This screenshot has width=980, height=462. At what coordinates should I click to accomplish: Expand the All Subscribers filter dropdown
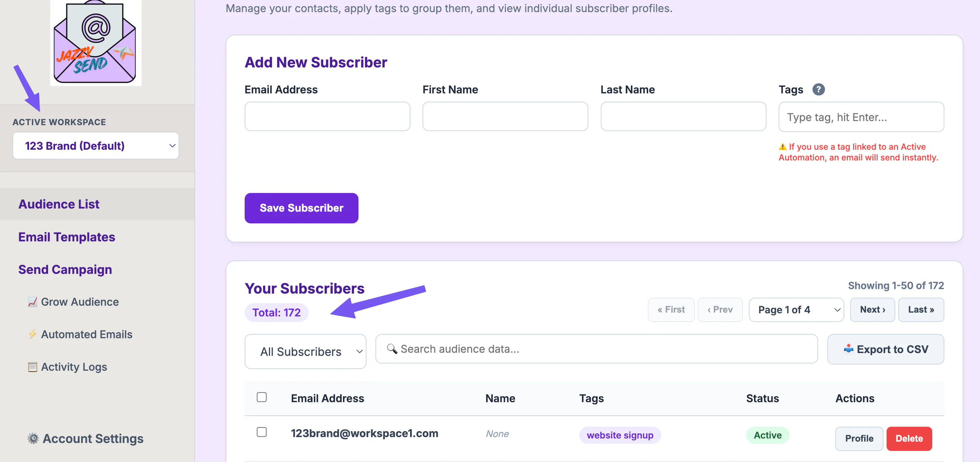point(305,351)
